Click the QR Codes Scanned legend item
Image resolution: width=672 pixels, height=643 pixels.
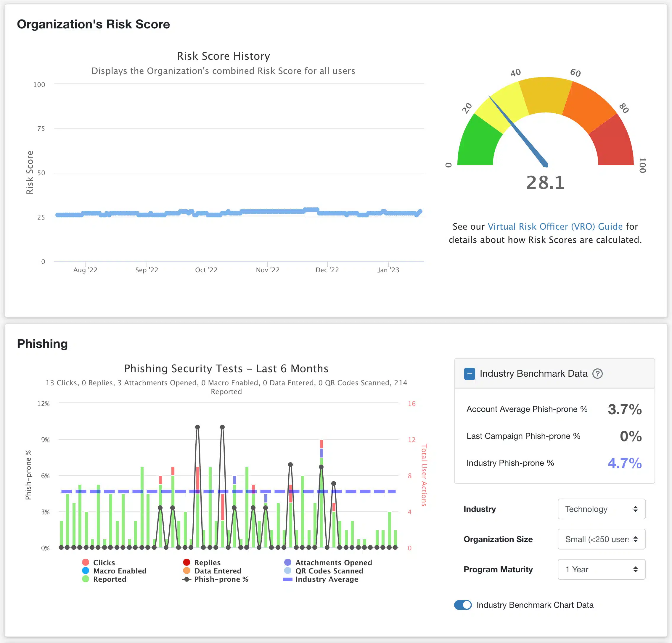(329, 571)
